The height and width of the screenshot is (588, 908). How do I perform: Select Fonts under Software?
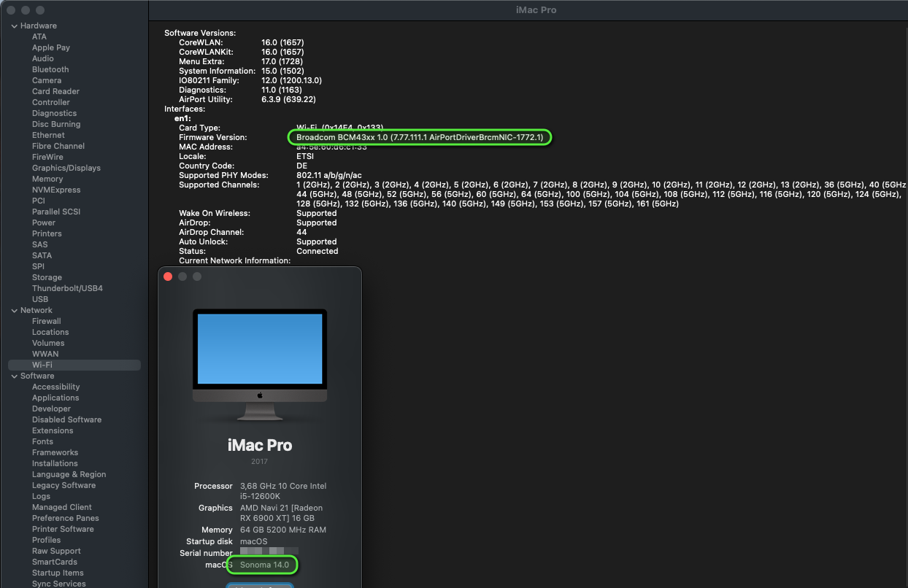click(42, 441)
